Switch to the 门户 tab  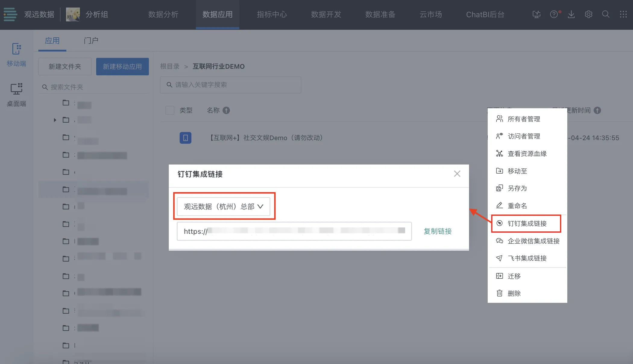pos(91,41)
